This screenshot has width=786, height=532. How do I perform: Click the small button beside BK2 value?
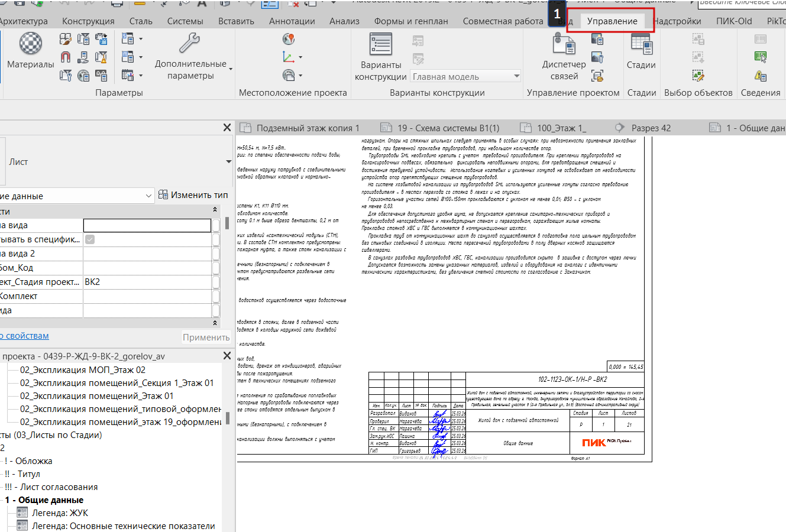(x=216, y=282)
